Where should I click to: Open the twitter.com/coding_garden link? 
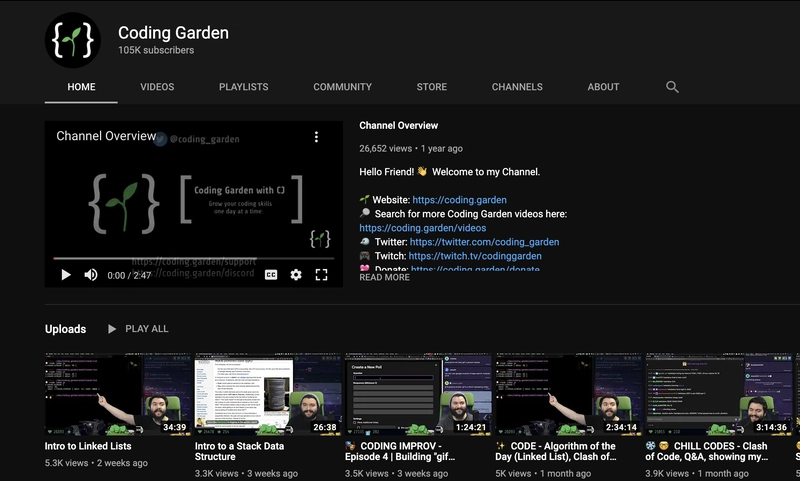484,242
